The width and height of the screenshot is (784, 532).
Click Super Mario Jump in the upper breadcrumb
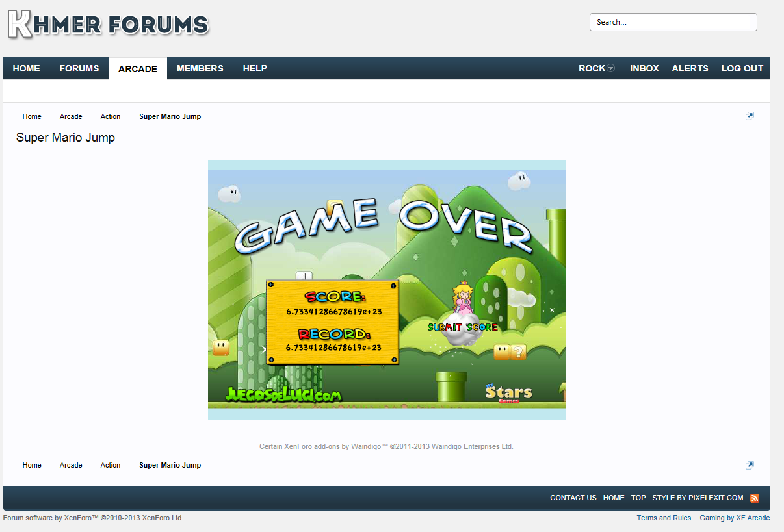pyautogui.click(x=170, y=116)
